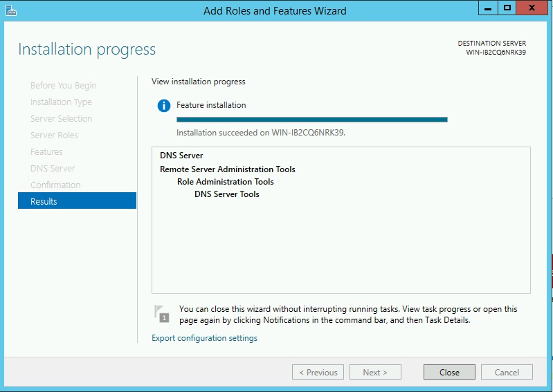The height and width of the screenshot is (392, 553).
Task: Click Remote Server Administration Tools in the results list
Action: click(228, 169)
